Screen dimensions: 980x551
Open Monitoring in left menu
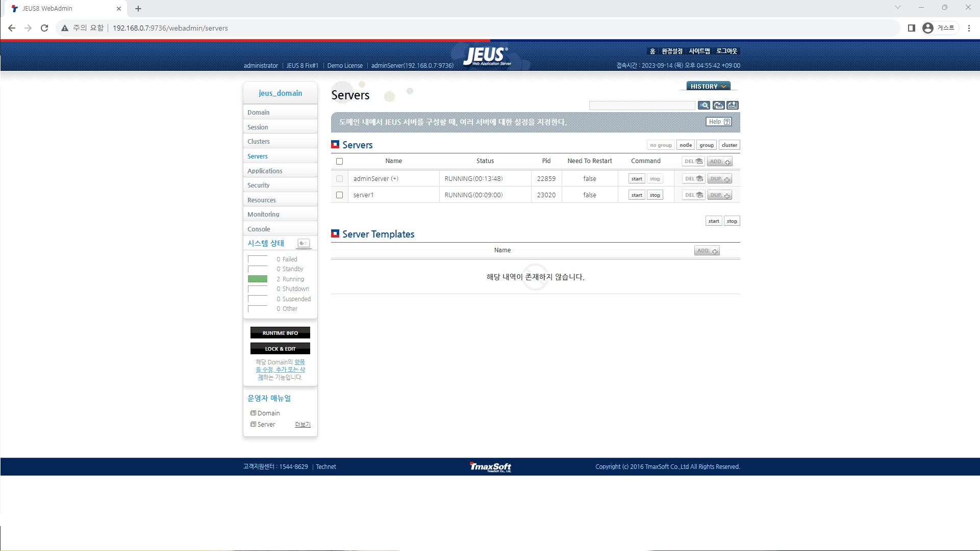click(263, 215)
